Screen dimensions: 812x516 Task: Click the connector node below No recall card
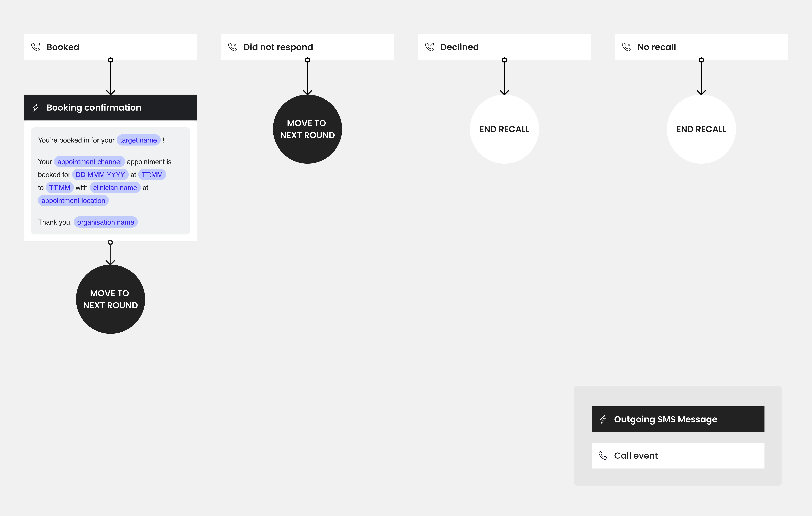click(701, 60)
